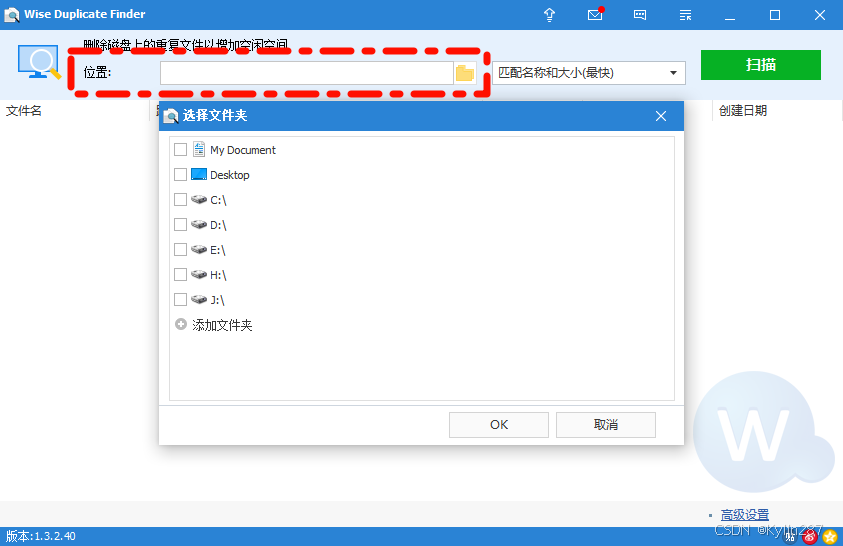Click the monitor magnifier scan logo
Image resolution: width=843 pixels, height=546 pixels.
[39, 62]
